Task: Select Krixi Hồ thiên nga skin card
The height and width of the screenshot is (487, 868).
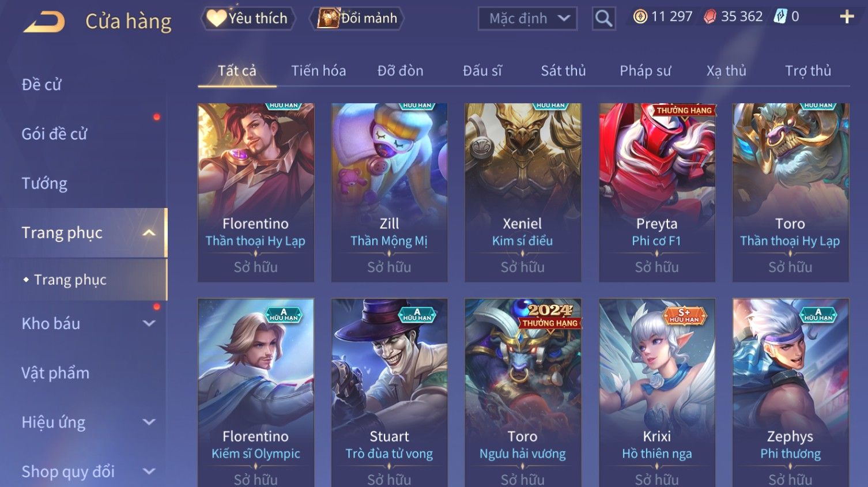Action: pyautogui.click(x=656, y=392)
